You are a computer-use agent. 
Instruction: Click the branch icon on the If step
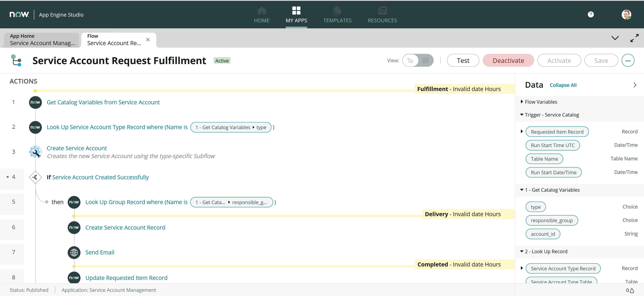coord(35,177)
